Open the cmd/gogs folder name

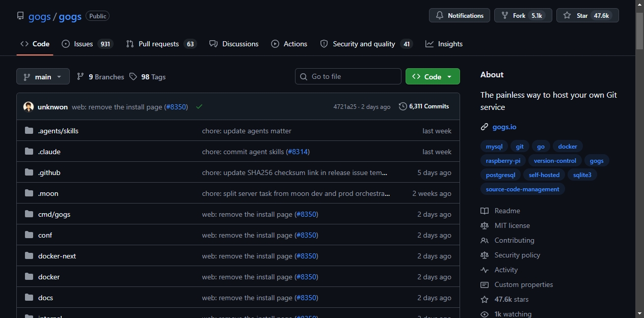[x=54, y=214]
